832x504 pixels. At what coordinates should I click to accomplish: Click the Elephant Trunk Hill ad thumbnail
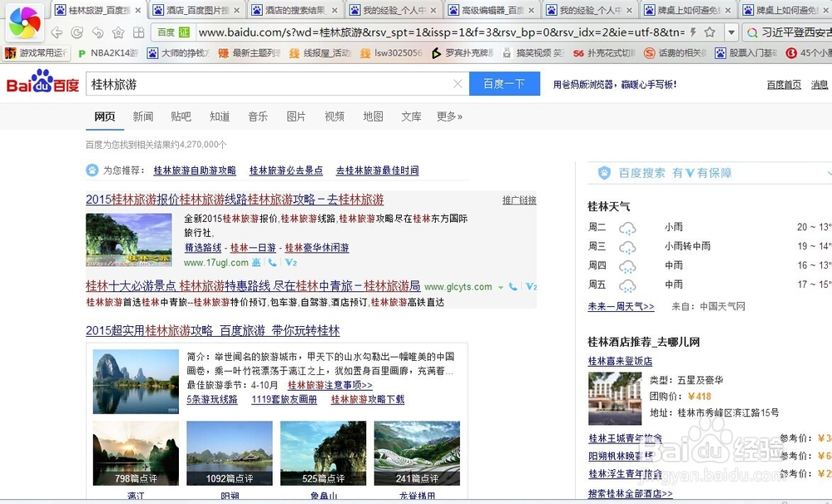click(129, 240)
